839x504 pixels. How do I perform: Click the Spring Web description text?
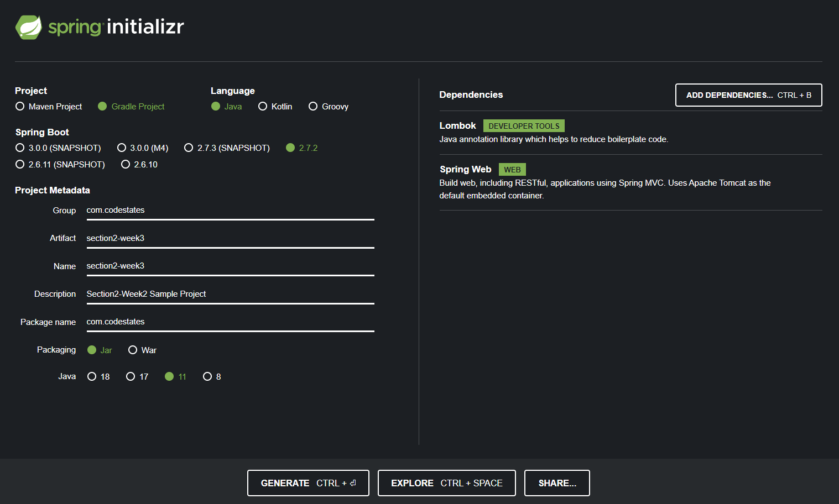(x=605, y=189)
